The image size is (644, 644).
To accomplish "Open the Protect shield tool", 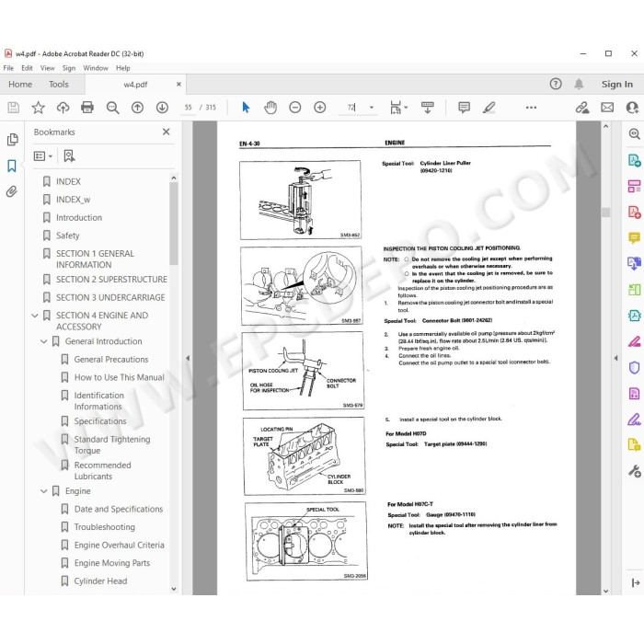I will 634,368.
